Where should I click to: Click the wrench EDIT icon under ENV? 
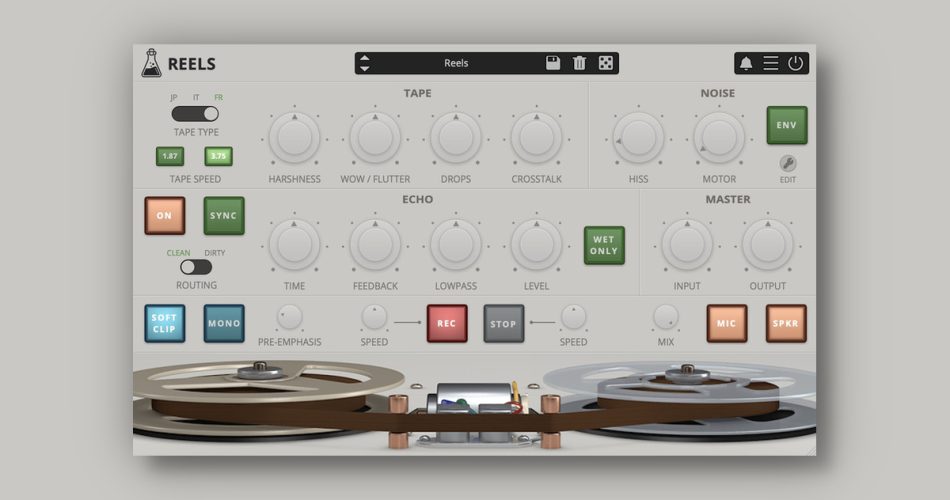pyautogui.click(x=787, y=163)
